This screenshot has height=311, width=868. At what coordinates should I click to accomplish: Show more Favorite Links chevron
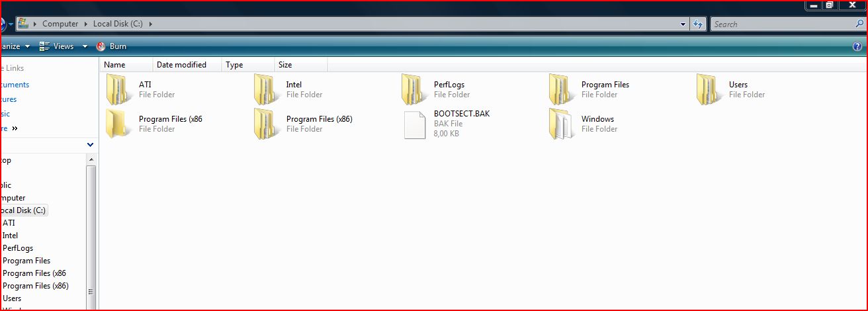15,128
